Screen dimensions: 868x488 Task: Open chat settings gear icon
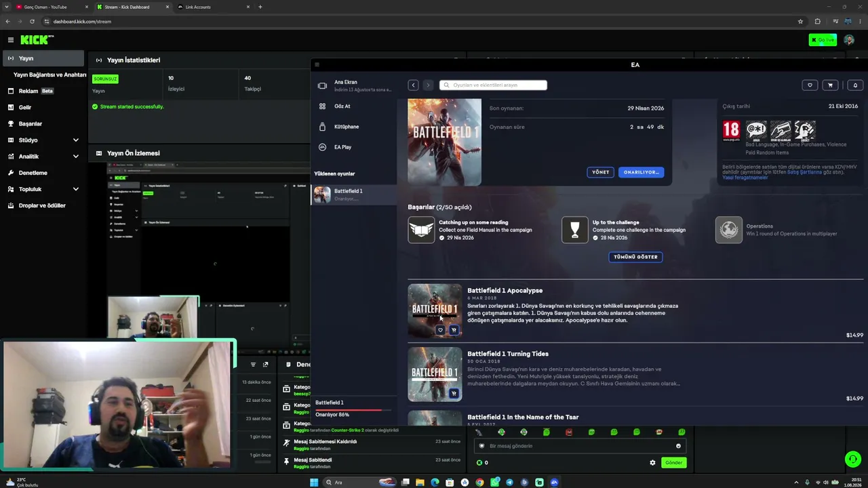(x=652, y=463)
